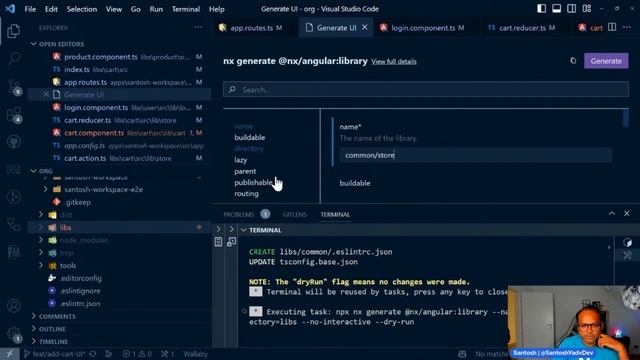640x360 pixels.
Task: Open the GitHub view in activity bar
Action: tap(13, 142)
